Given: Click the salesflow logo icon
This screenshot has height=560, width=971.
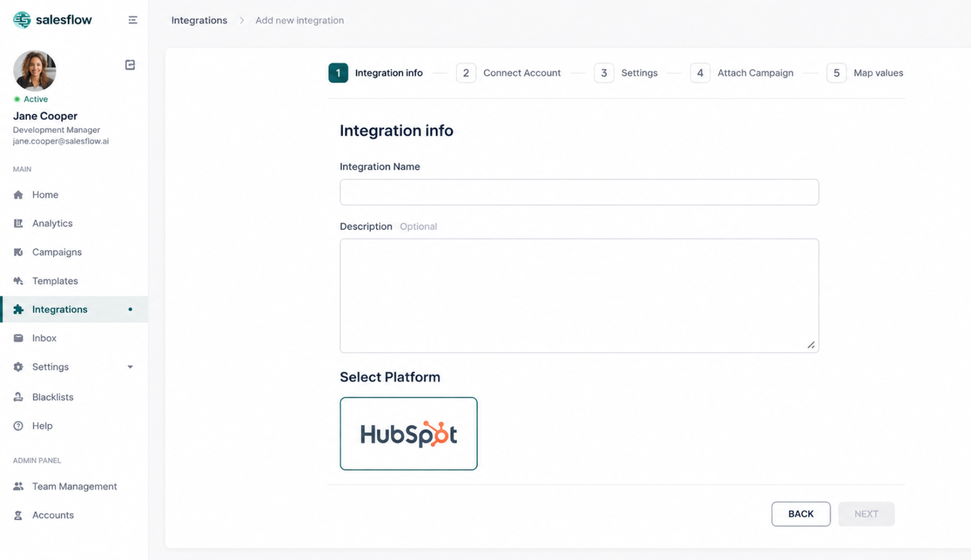Looking at the screenshot, I should point(22,20).
